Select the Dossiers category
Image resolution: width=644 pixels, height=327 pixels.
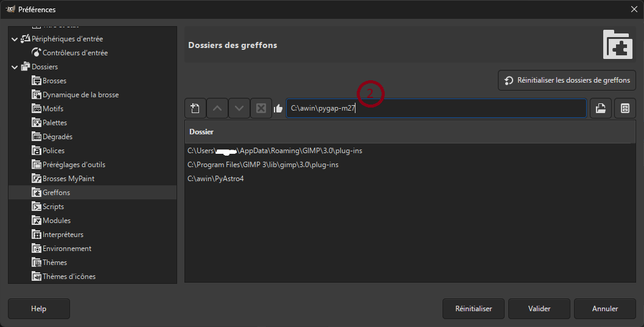coord(45,67)
